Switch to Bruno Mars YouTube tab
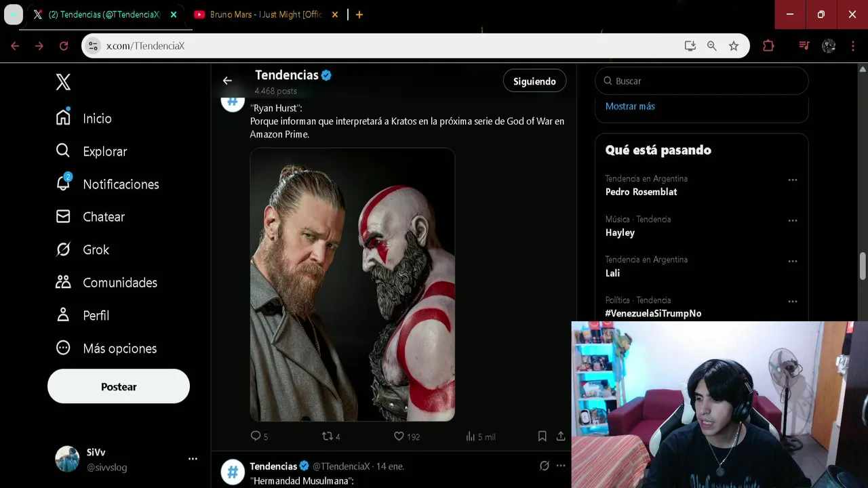This screenshot has height=488, width=868. (x=264, y=14)
